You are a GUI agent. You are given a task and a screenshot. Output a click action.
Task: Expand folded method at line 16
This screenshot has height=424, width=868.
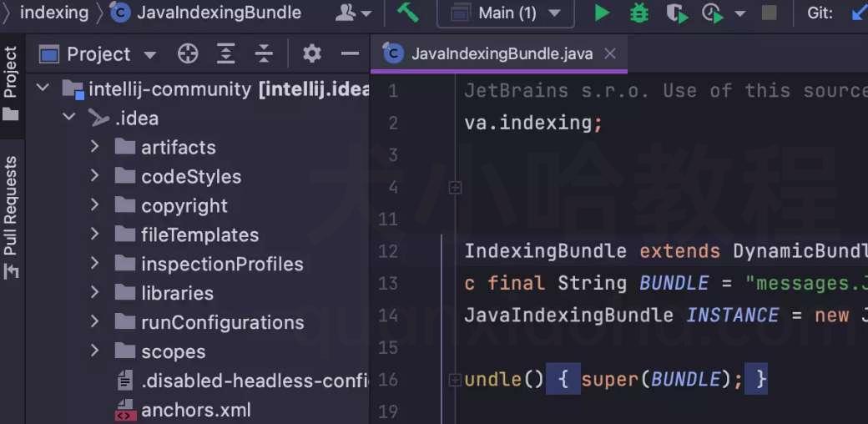click(455, 380)
